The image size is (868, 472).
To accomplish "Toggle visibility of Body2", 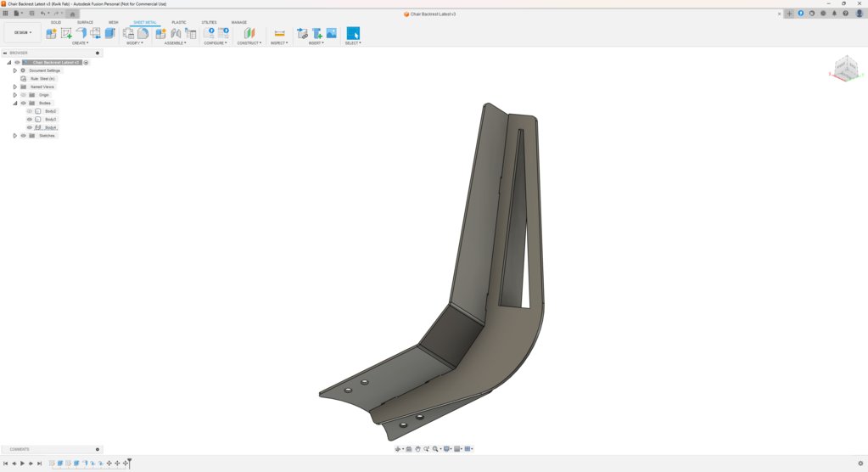I will coord(30,111).
